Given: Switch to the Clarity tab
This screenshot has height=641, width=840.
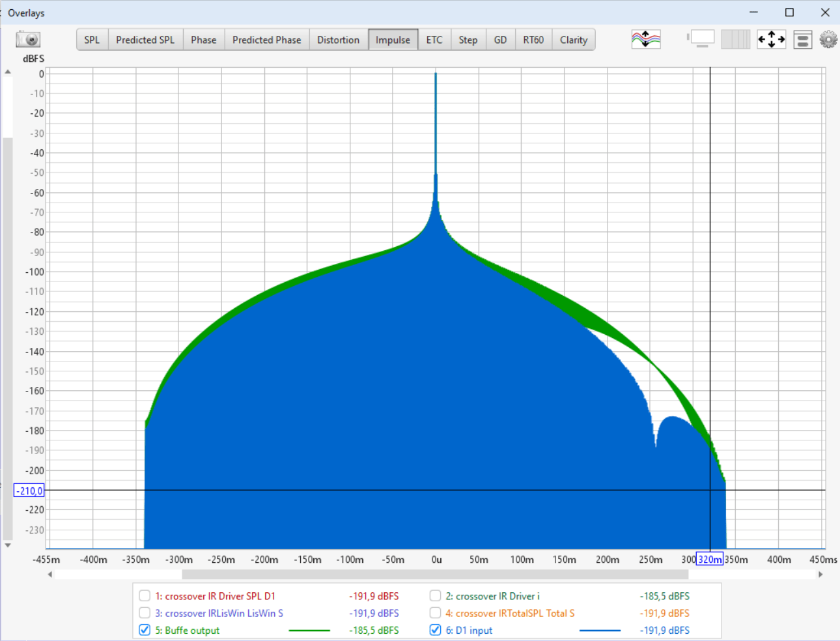Looking at the screenshot, I should click(574, 40).
